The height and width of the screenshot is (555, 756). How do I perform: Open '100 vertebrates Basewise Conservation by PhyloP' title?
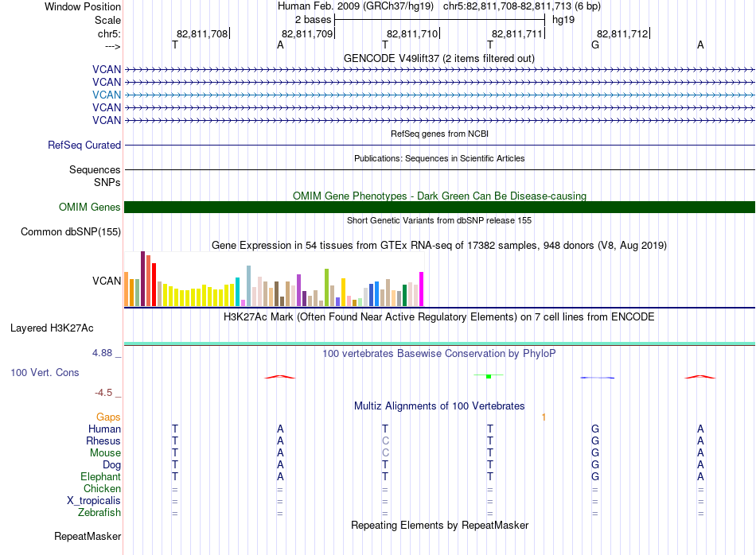click(438, 354)
